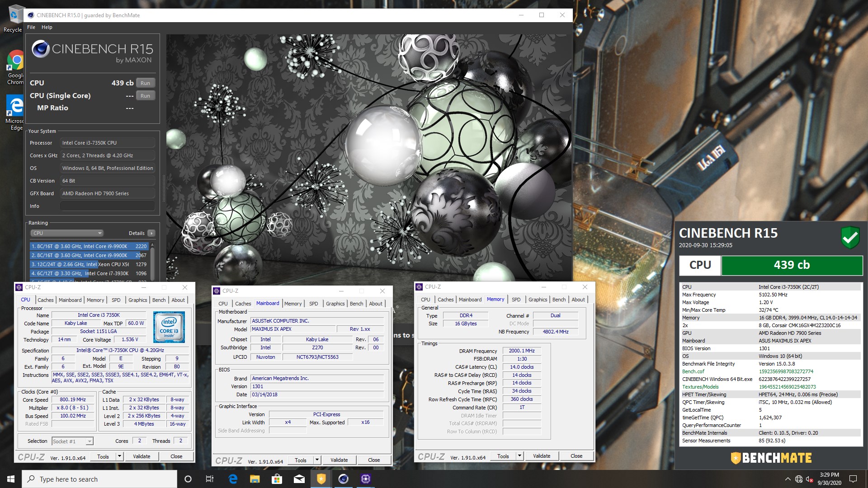The image size is (868, 488).
Task: Open SPD tab in middle CPU-Z window
Action: (313, 304)
